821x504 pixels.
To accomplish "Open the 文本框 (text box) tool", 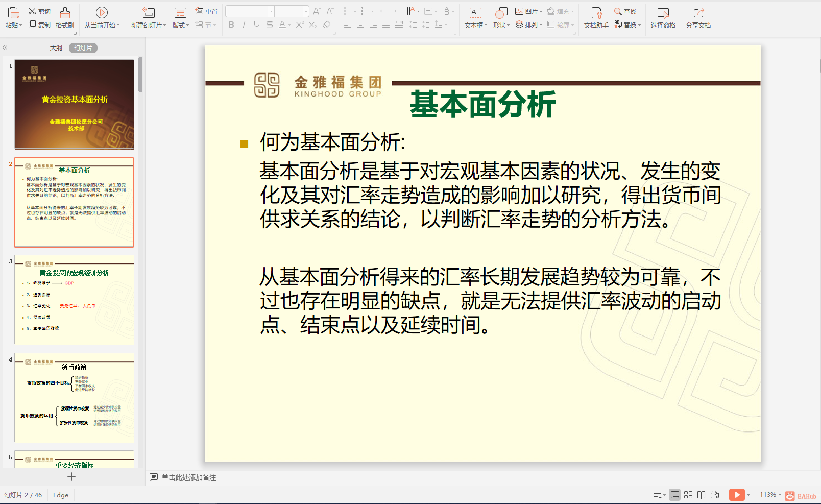I will pyautogui.click(x=474, y=18).
